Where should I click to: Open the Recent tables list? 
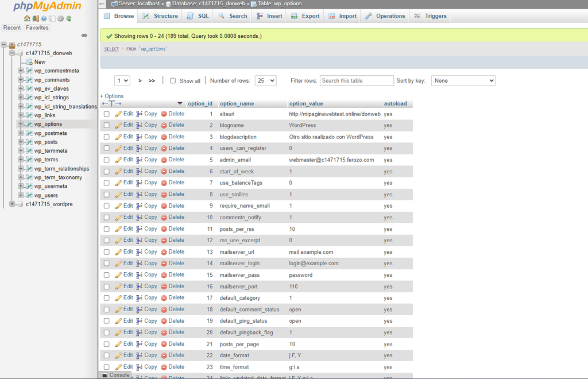click(x=12, y=28)
